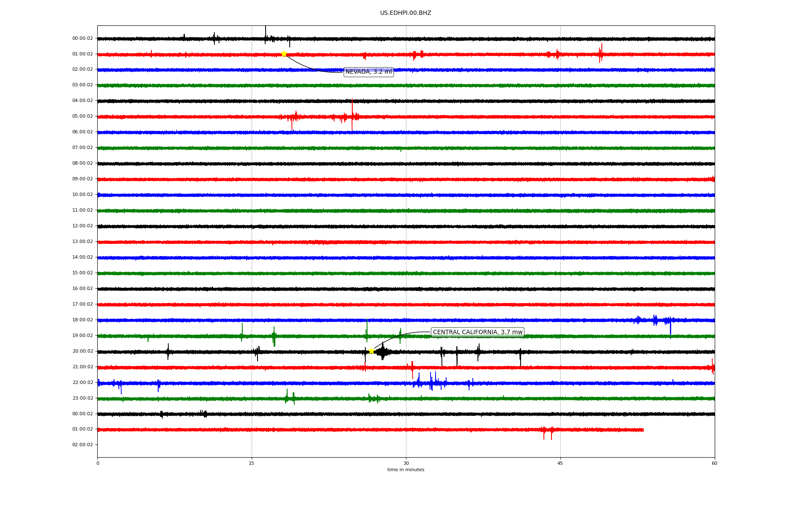Click the 23:00:02 time label
812x508 pixels.
(82, 398)
